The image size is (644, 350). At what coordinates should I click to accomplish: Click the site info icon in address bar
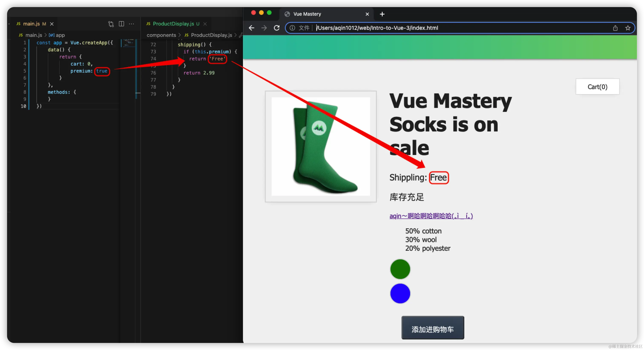[x=292, y=28]
